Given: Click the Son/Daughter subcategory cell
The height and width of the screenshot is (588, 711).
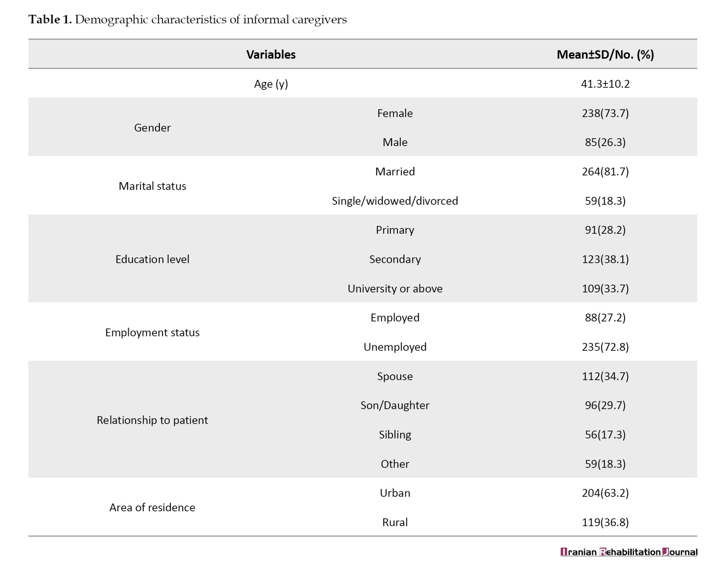Looking at the screenshot, I should click(395, 405).
